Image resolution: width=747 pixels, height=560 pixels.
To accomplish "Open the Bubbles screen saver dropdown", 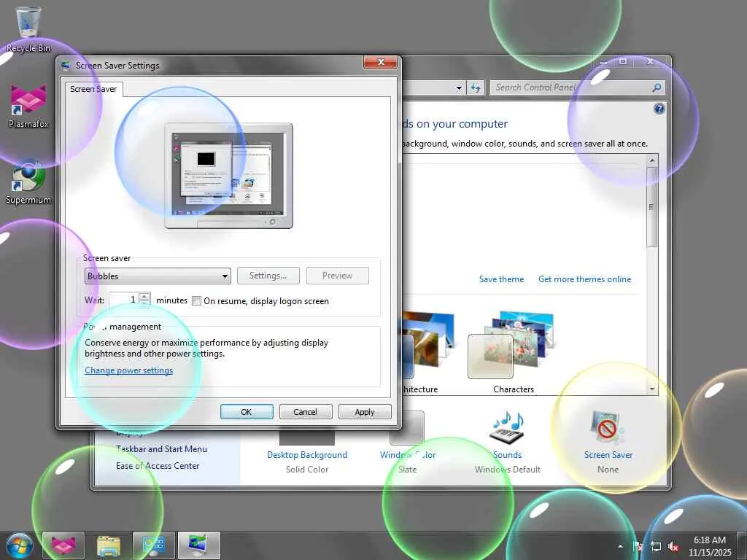I will click(x=158, y=276).
